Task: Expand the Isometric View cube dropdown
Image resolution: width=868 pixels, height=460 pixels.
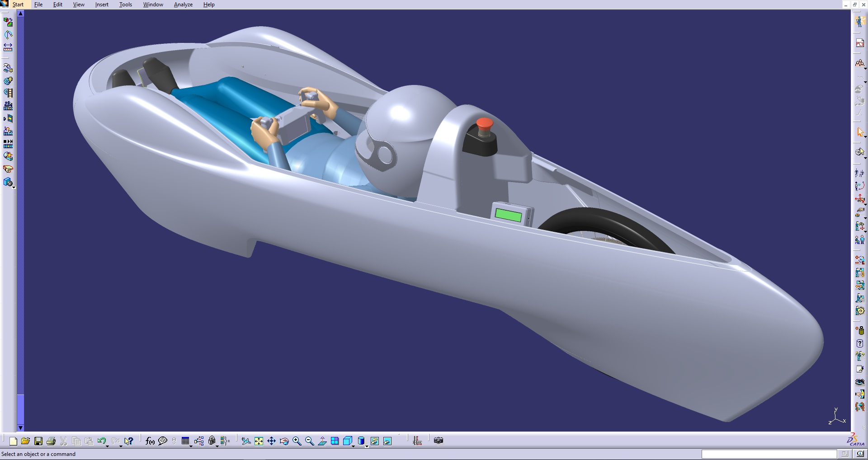Action: 354,446
